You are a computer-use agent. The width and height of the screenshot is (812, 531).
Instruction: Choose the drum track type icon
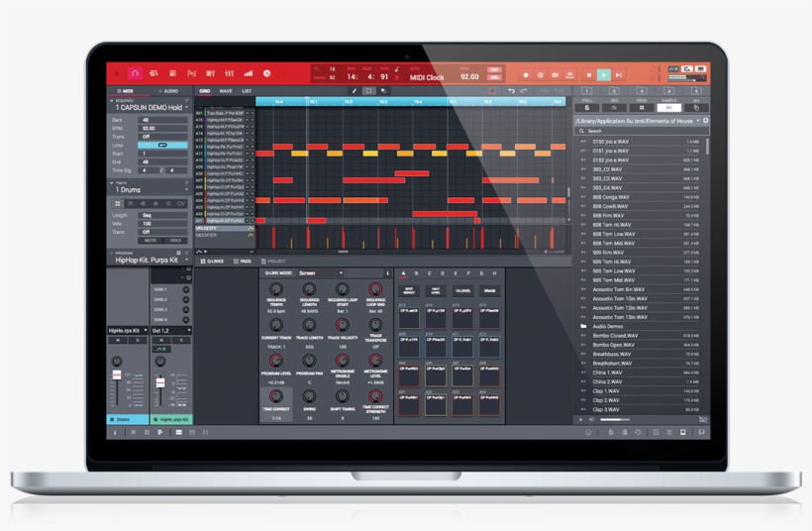118,203
